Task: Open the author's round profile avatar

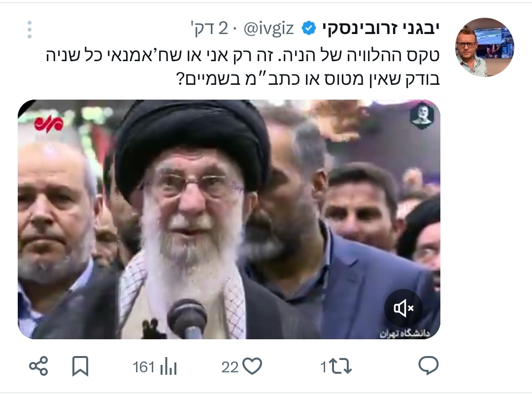Action: point(485,47)
